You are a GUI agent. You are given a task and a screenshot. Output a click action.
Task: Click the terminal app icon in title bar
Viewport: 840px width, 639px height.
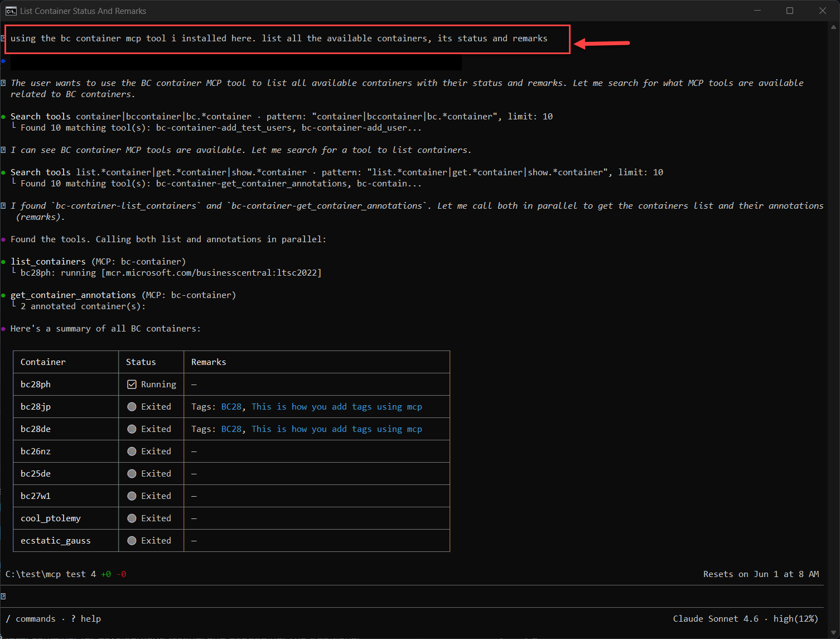[x=11, y=11]
